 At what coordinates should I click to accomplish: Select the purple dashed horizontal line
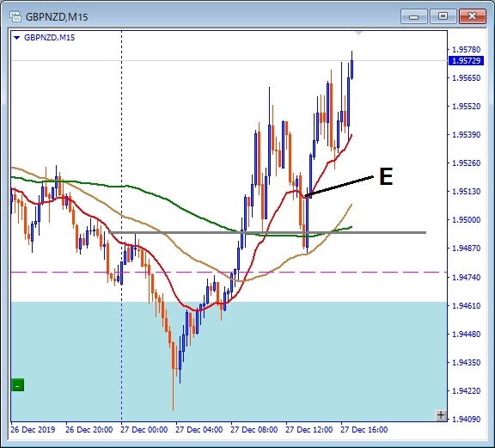point(229,272)
